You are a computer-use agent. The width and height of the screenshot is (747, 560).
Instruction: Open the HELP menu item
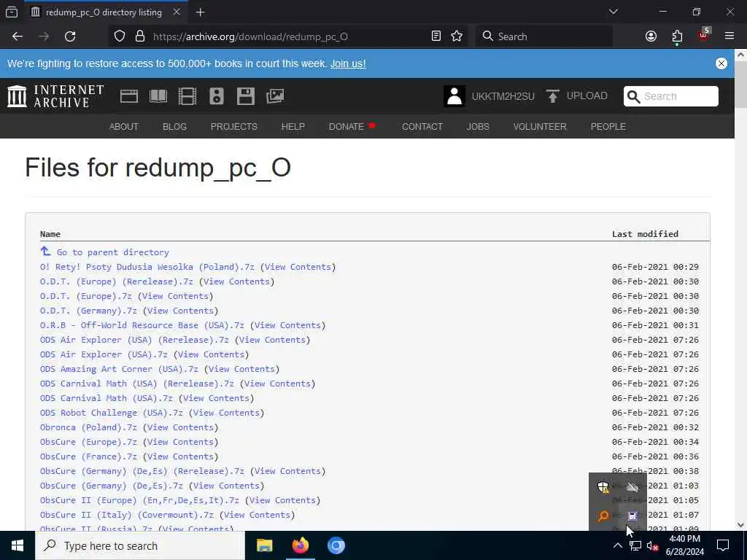[x=293, y=127]
